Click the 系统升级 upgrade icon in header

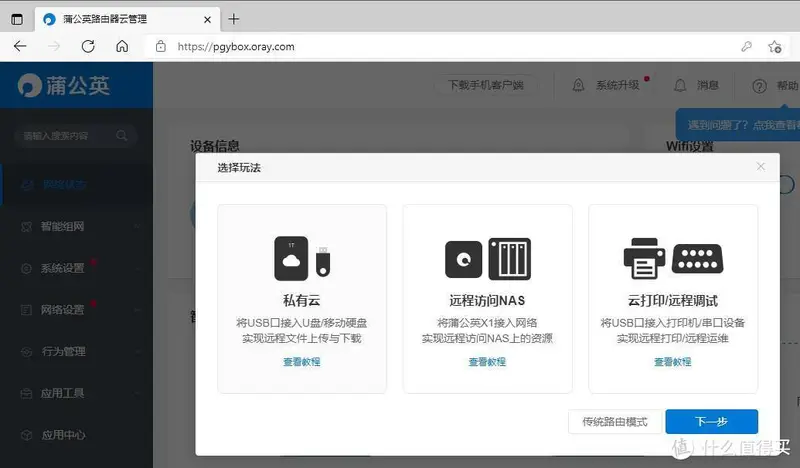point(578,86)
